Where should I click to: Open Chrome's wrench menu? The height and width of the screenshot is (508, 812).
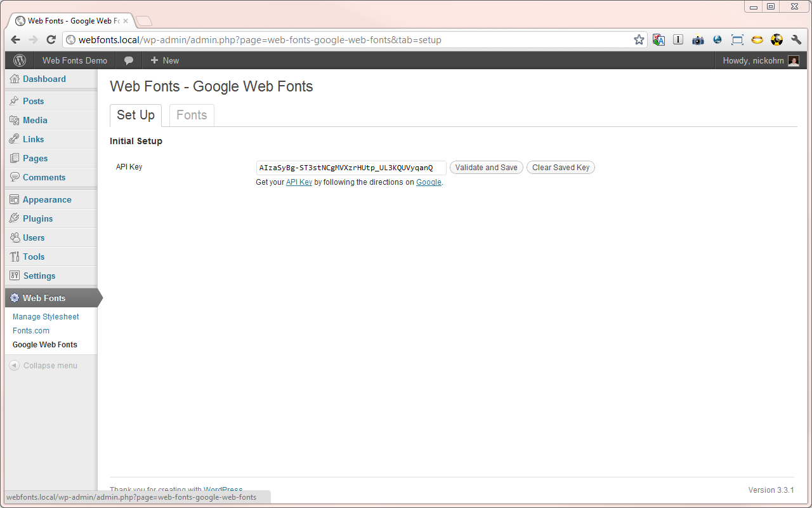pyautogui.click(x=796, y=39)
